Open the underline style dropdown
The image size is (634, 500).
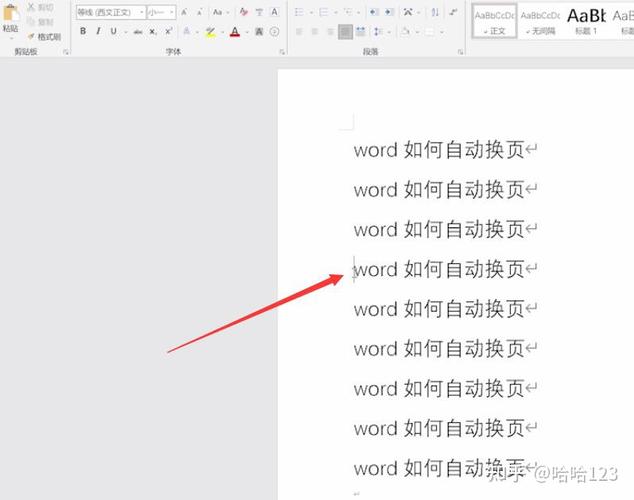point(126,32)
